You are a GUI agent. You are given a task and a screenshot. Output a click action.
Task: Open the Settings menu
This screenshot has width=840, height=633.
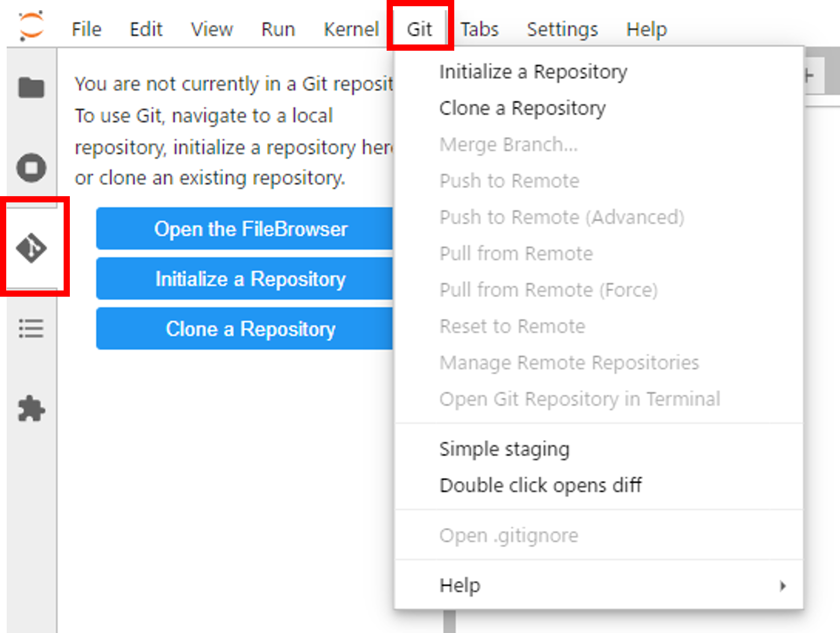[562, 29]
